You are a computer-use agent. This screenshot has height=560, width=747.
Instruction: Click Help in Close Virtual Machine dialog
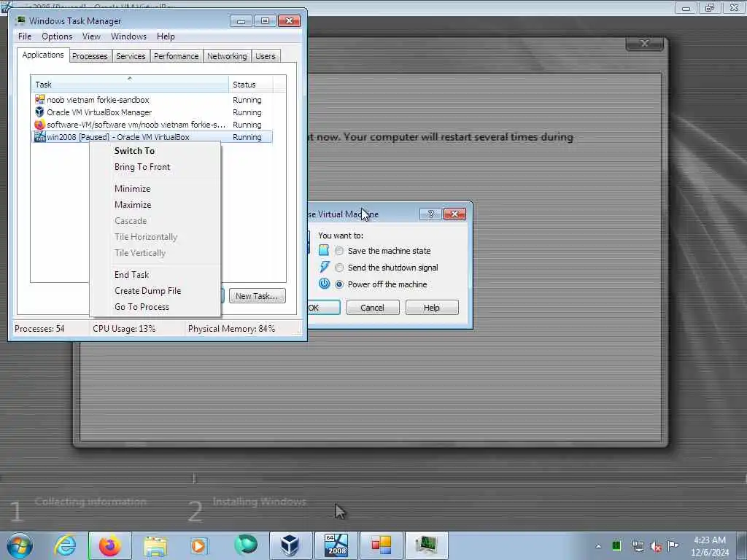(x=432, y=308)
